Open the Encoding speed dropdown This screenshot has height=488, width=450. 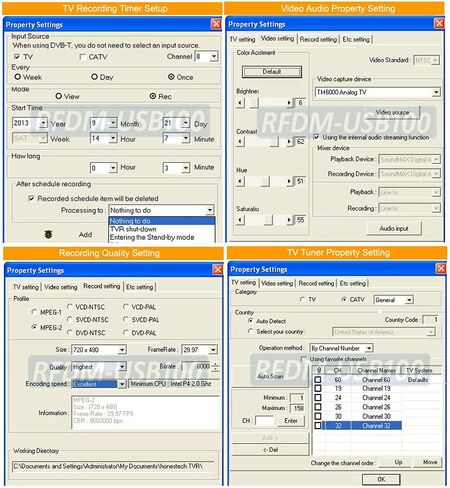point(122,384)
